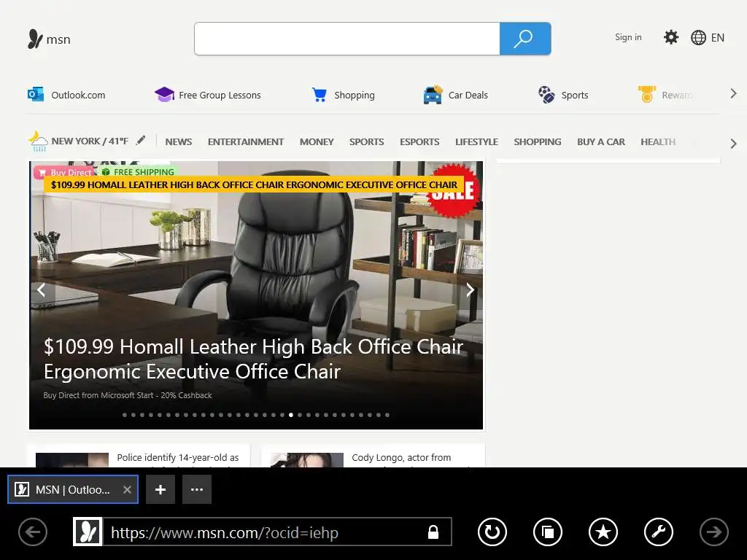747x560 pixels.
Task: Click the yellow $109.99 HOMALL banner
Action: pyautogui.click(x=254, y=184)
